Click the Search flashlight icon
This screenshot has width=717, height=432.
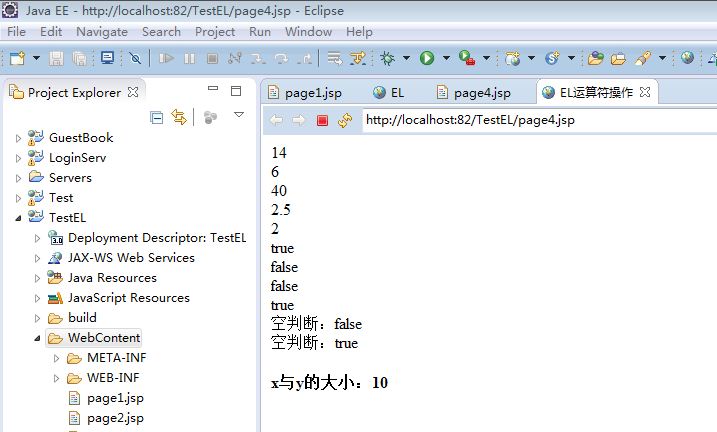[x=642, y=59]
